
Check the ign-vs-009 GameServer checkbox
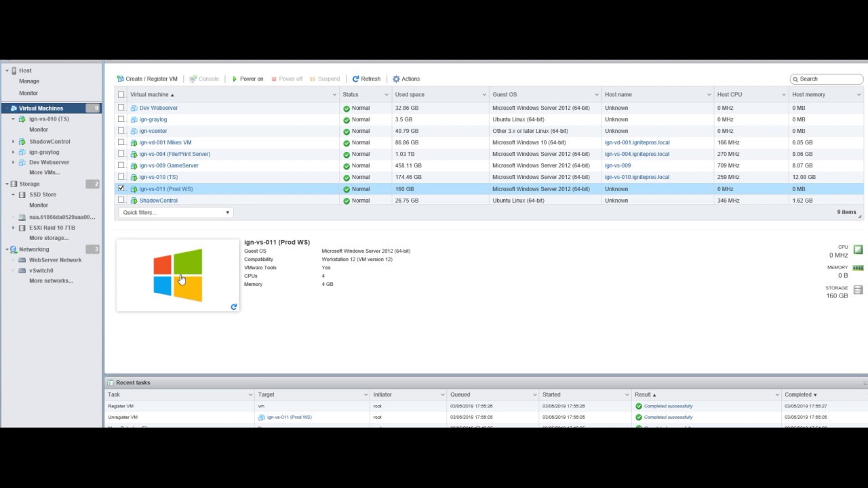point(121,165)
